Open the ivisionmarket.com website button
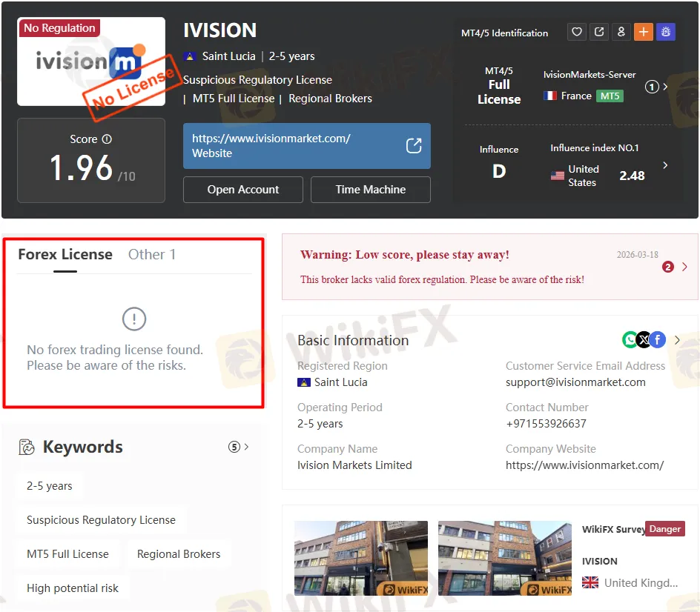The height and width of the screenshot is (612, 700). pos(306,146)
